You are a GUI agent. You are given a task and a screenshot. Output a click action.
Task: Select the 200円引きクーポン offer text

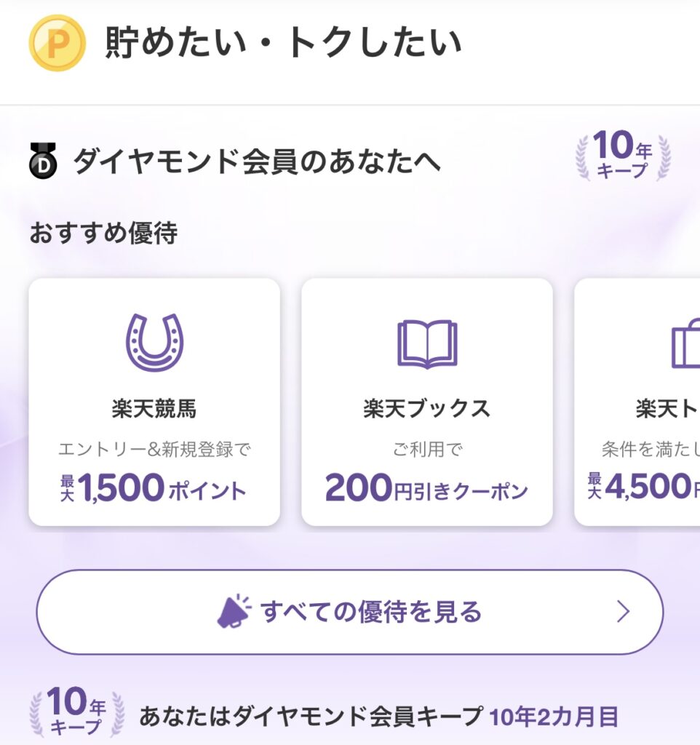[x=426, y=488]
